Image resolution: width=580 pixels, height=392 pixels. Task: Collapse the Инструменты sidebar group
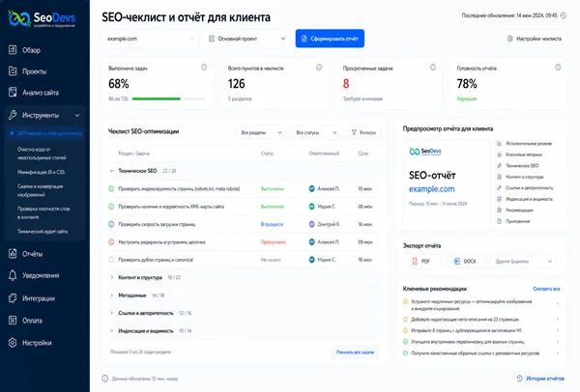click(x=77, y=115)
